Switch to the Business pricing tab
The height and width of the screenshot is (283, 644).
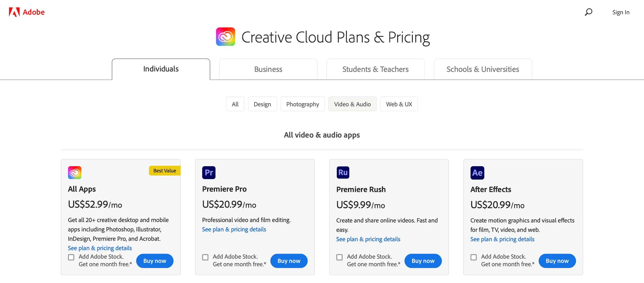coord(268,68)
